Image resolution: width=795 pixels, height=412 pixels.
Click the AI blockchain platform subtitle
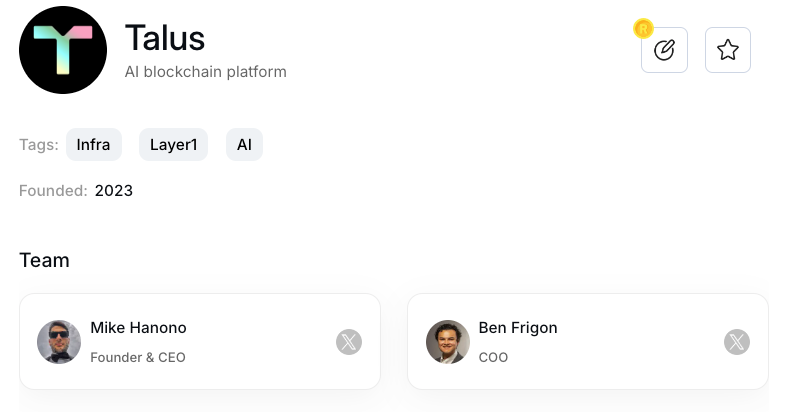click(206, 72)
